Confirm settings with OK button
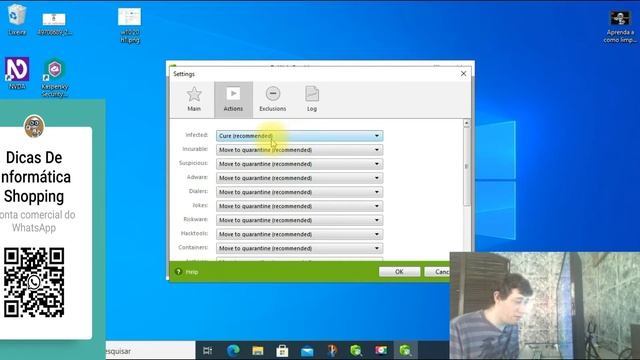 coord(399,271)
